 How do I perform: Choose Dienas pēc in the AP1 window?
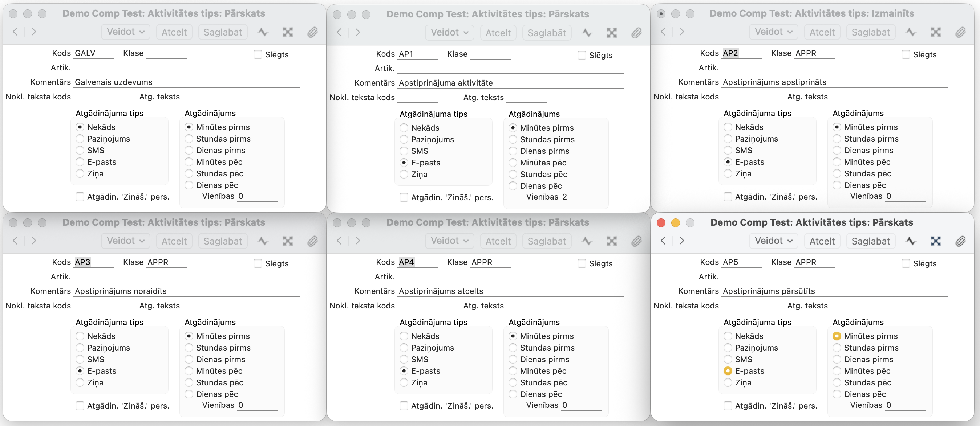point(513,186)
